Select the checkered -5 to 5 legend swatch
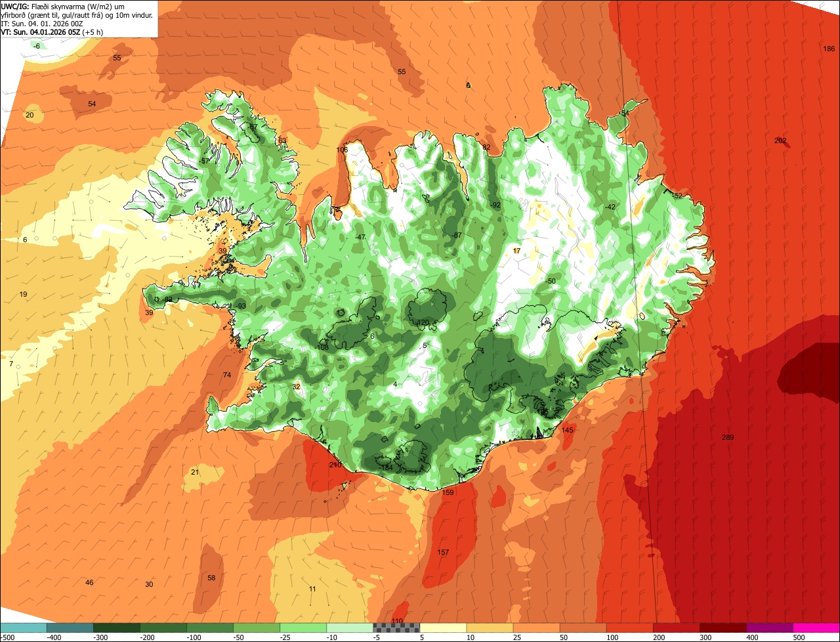This screenshot has height=642, width=840. 396,628
